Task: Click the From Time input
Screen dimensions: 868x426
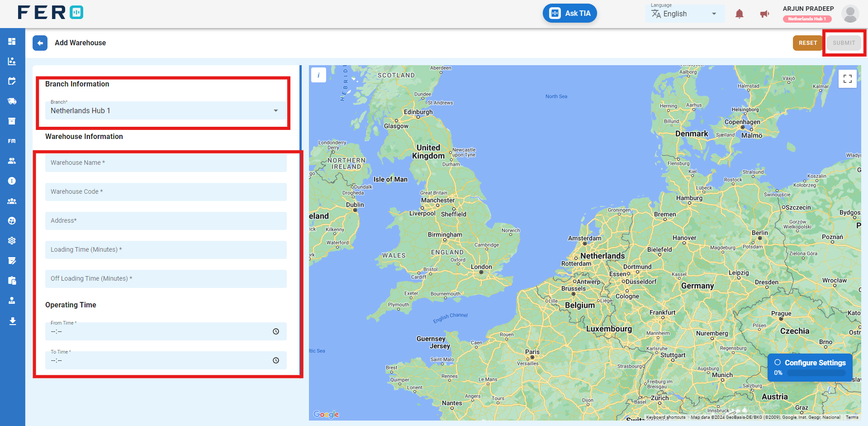Action: (x=166, y=331)
